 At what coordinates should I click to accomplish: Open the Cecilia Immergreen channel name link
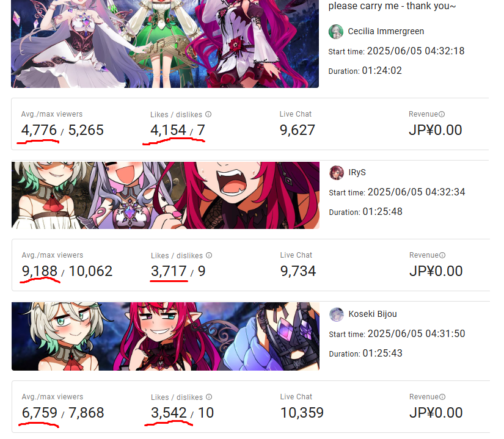tap(385, 31)
